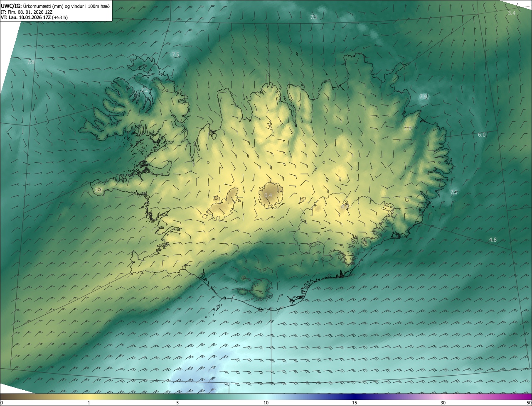532x406 pixels.
Task: Click the 5 tick on the color scale
Action: coord(177,403)
